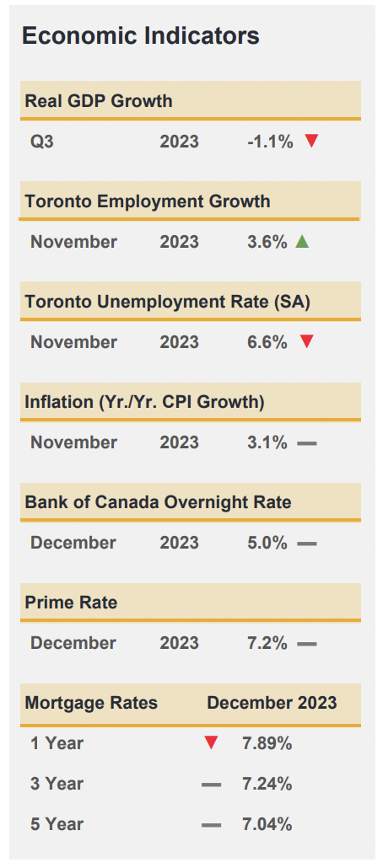383x868 pixels.
Task: Click the gray dash icon beside 3.1%
Action: point(307,443)
